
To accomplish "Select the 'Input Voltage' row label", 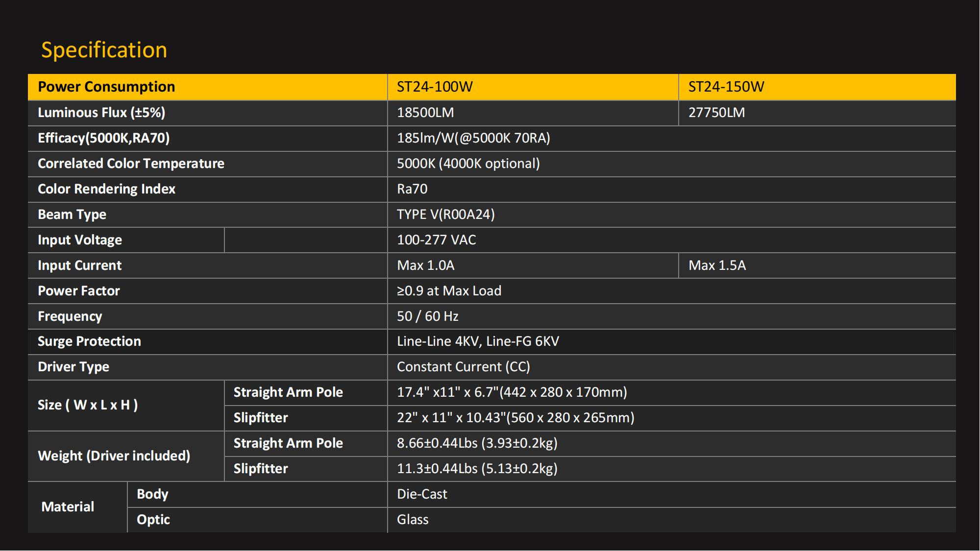I will pos(80,240).
